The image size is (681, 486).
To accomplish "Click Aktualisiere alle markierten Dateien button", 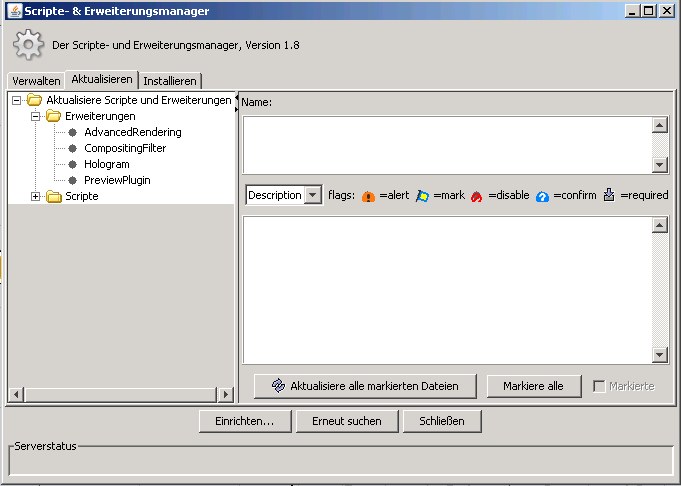I will coord(365,386).
